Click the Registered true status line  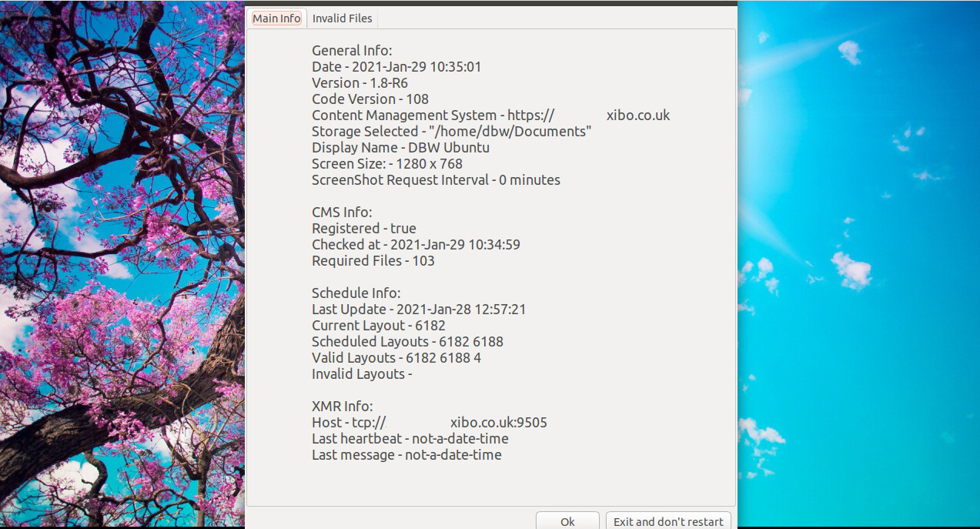363,229
